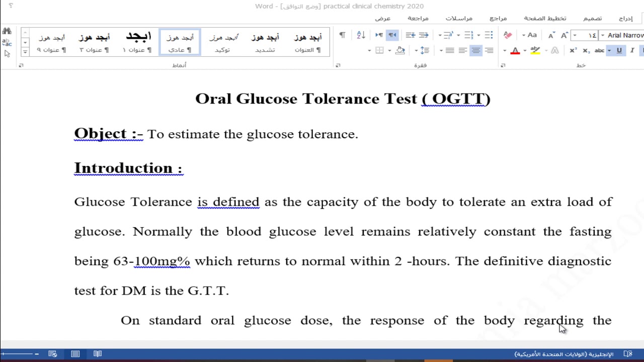
Task: Click the red font color A button
Action: click(515, 50)
